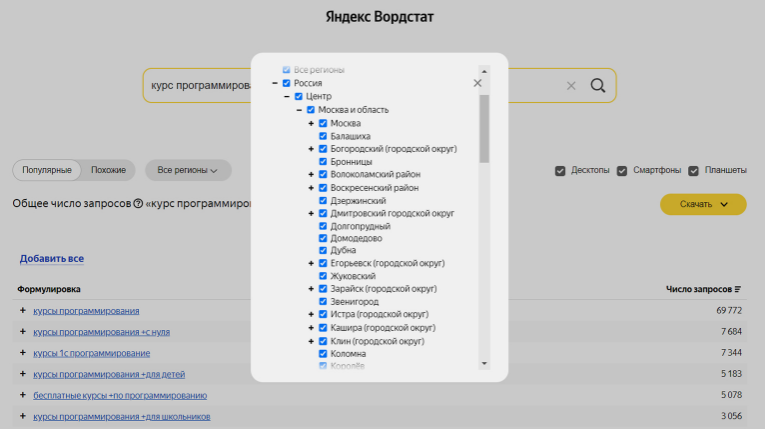Switch to the Похожие tab
Image resolution: width=765 pixels, height=429 pixels.
point(108,170)
